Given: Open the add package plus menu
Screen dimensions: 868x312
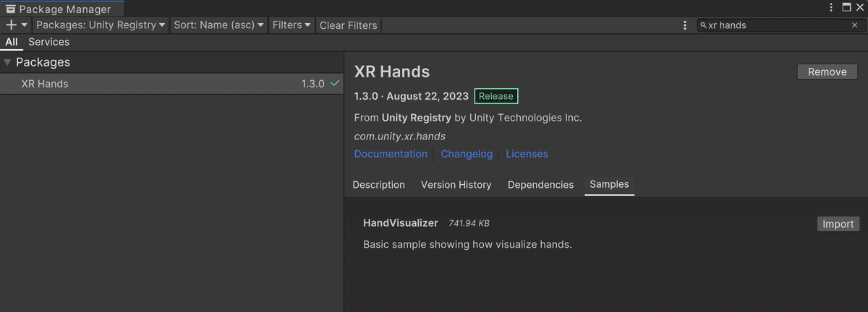Looking at the screenshot, I should coord(16,25).
